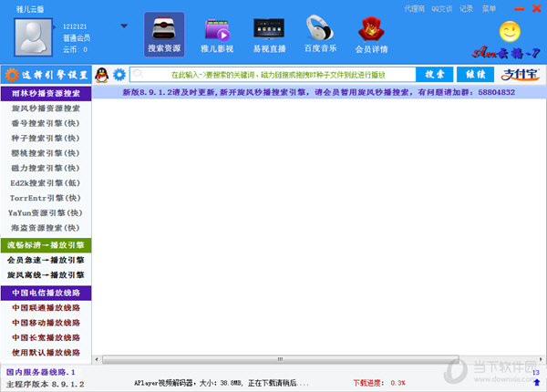Open the 会员详情 crown member details
The height and width of the screenshot is (392, 547).
(x=372, y=36)
